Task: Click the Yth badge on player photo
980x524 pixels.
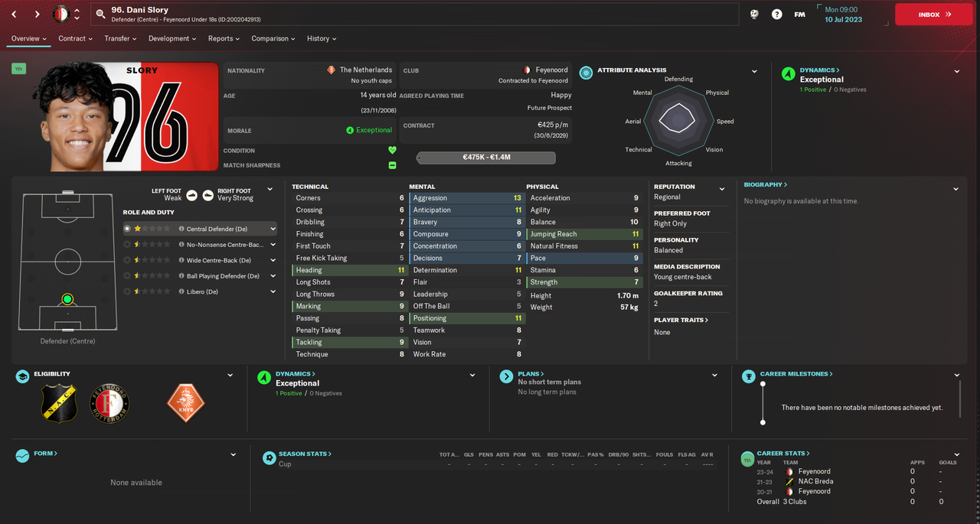Action: (18, 69)
